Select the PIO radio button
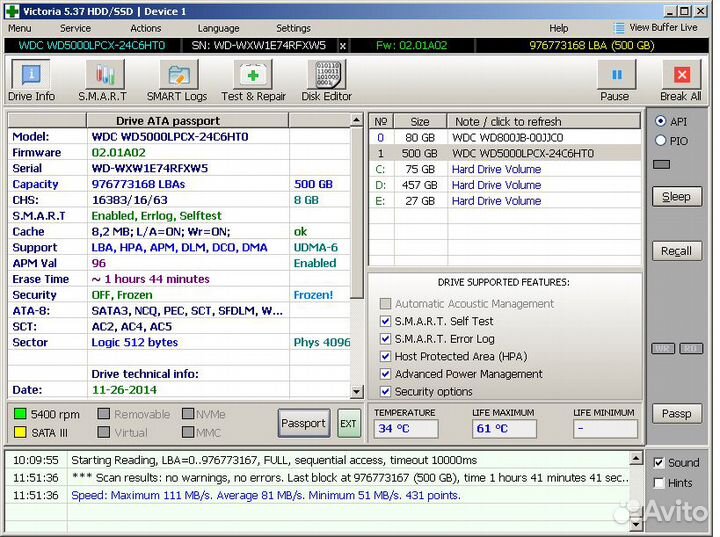Screen dimensions: 720x537 (660, 141)
